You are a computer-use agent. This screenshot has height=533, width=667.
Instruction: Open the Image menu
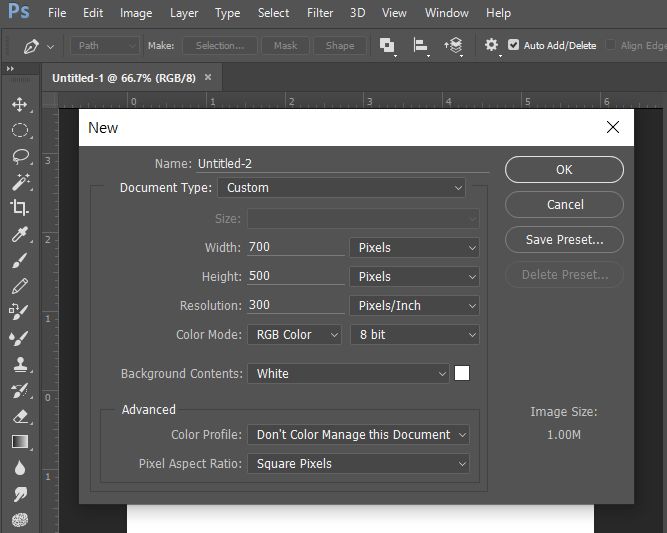coord(136,13)
